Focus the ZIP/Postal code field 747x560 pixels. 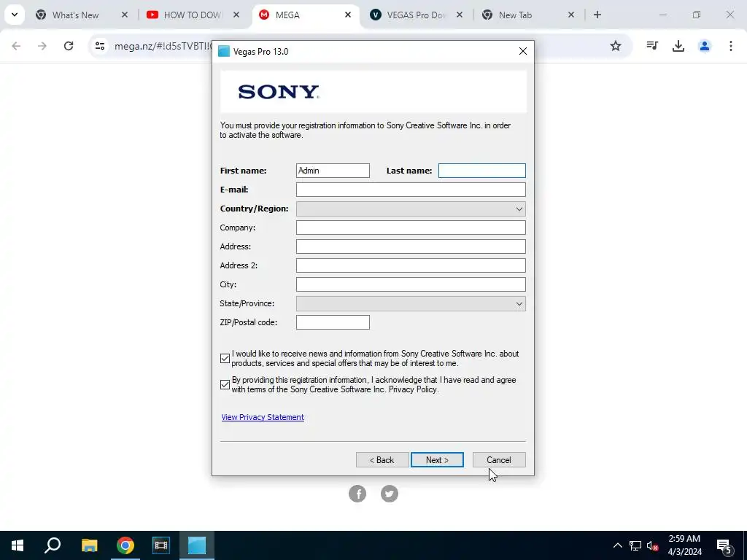(x=333, y=322)
